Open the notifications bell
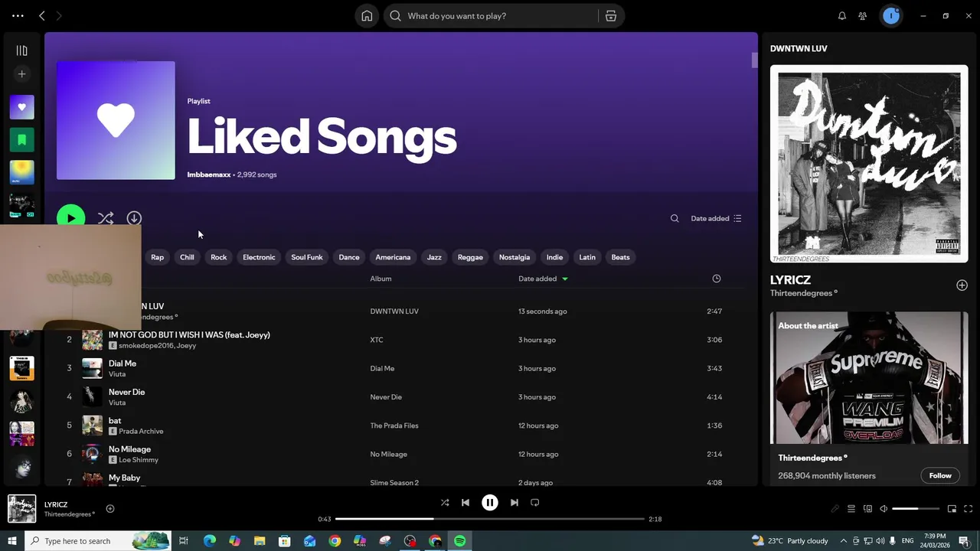980x551 pixels. (842, 16)
